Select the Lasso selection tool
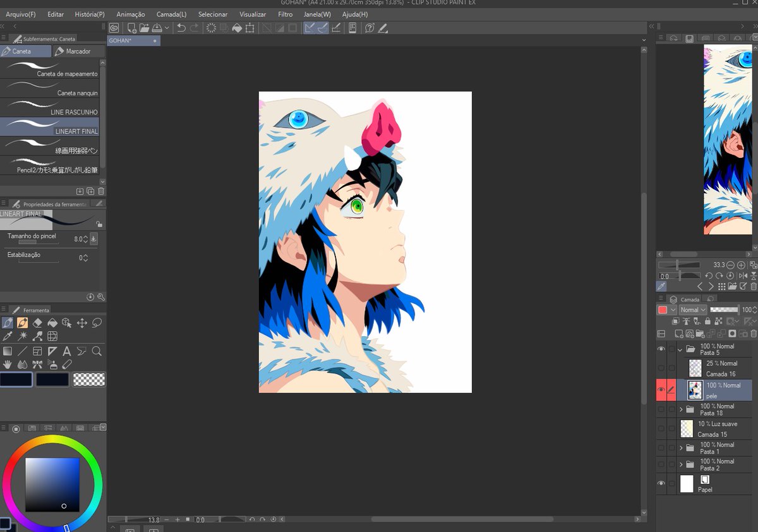The height and width of the screenshot is (532, 758). coord(97,323)
